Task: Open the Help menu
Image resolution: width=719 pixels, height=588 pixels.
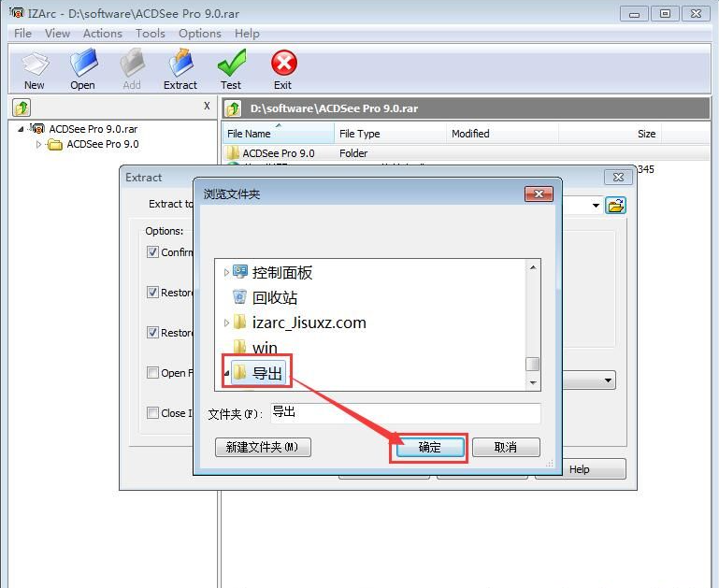Action: [x=247, y=34]
